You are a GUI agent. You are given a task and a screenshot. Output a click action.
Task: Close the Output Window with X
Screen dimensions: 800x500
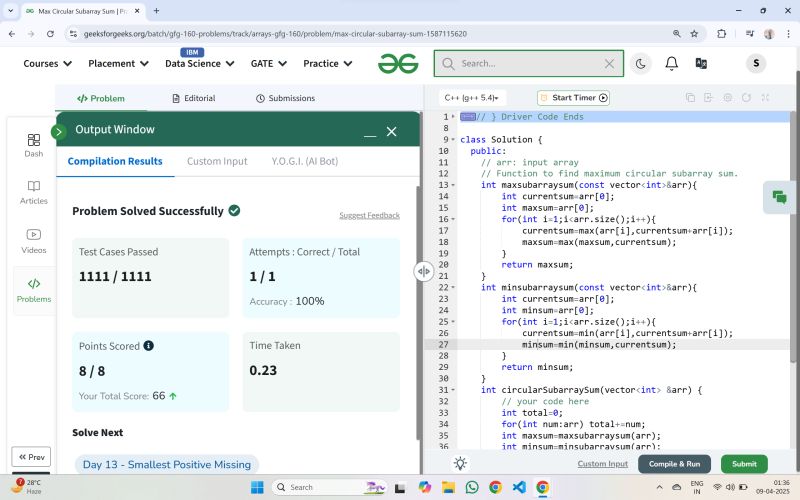(391, 132)
